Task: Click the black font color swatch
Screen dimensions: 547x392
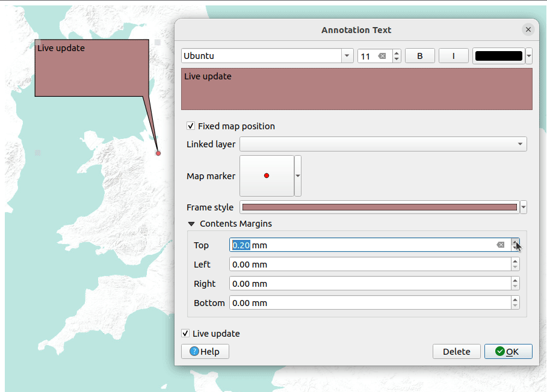Action: 498,56
